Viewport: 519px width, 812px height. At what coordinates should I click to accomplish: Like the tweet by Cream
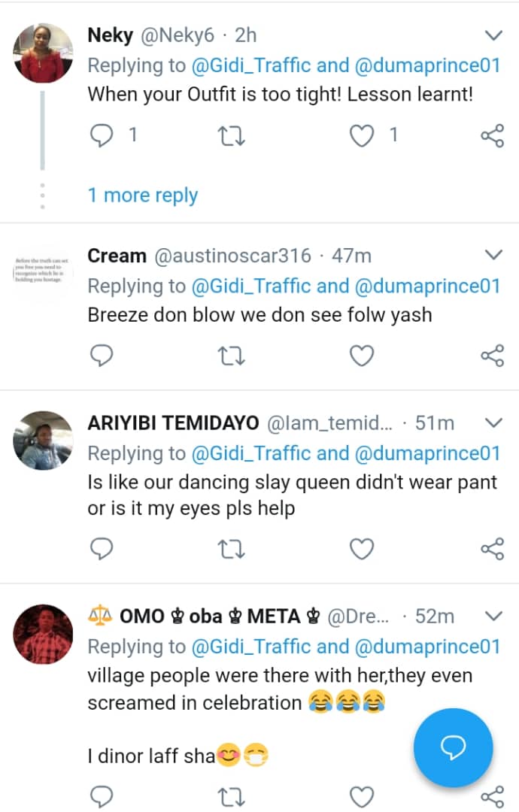(x=363, y=356)
